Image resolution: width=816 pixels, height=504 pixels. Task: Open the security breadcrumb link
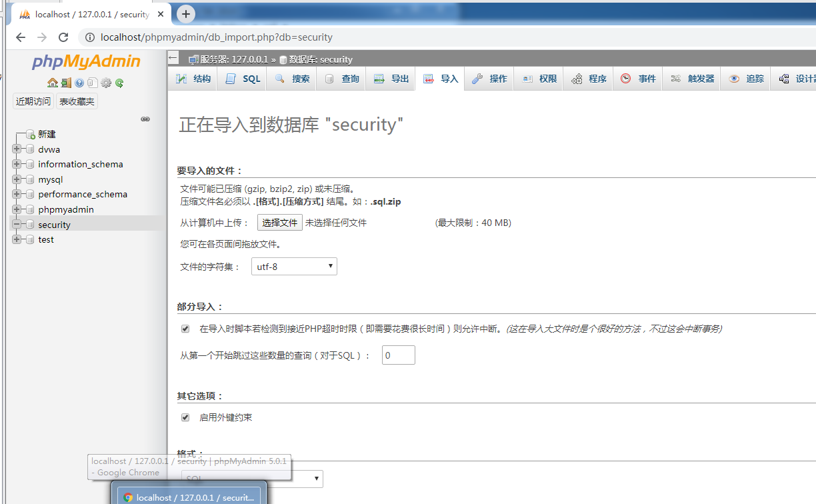click(x=335, y=59)
